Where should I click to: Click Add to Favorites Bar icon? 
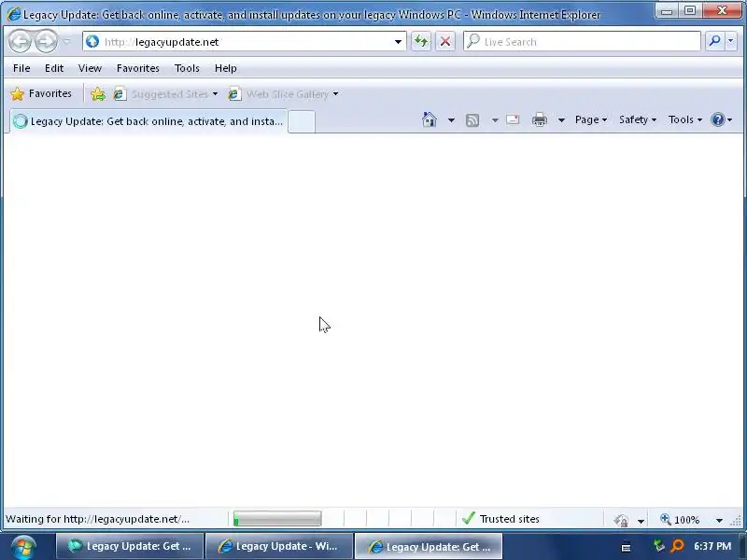click(98, 94)
